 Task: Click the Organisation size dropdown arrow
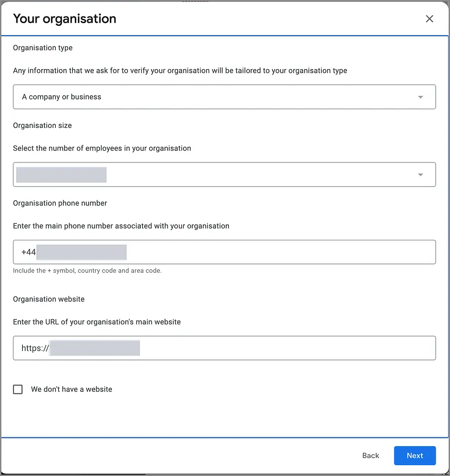[421, 175]
